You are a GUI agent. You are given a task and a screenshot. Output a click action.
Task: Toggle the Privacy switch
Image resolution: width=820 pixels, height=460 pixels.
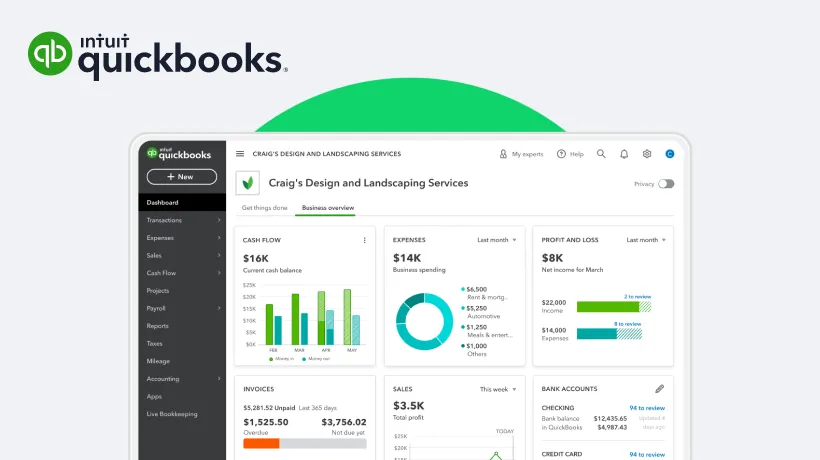click(666, 184)
